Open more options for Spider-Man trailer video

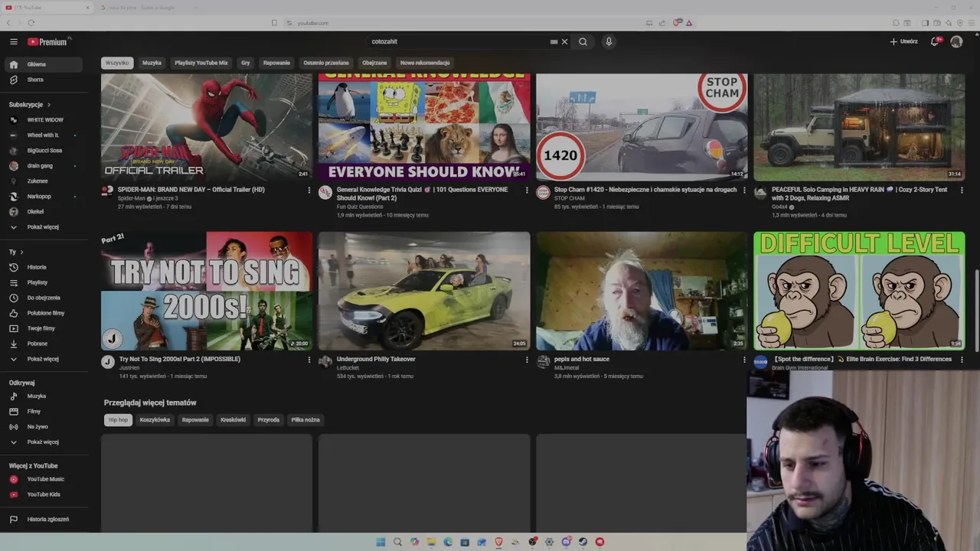309,190
